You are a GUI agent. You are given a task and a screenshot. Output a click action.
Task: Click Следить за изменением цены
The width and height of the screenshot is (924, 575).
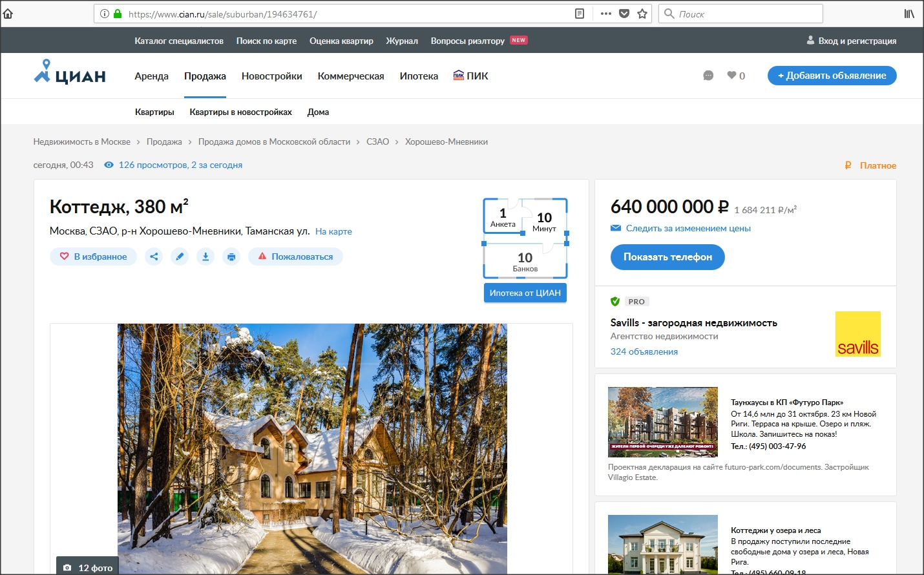coord(688,228)
